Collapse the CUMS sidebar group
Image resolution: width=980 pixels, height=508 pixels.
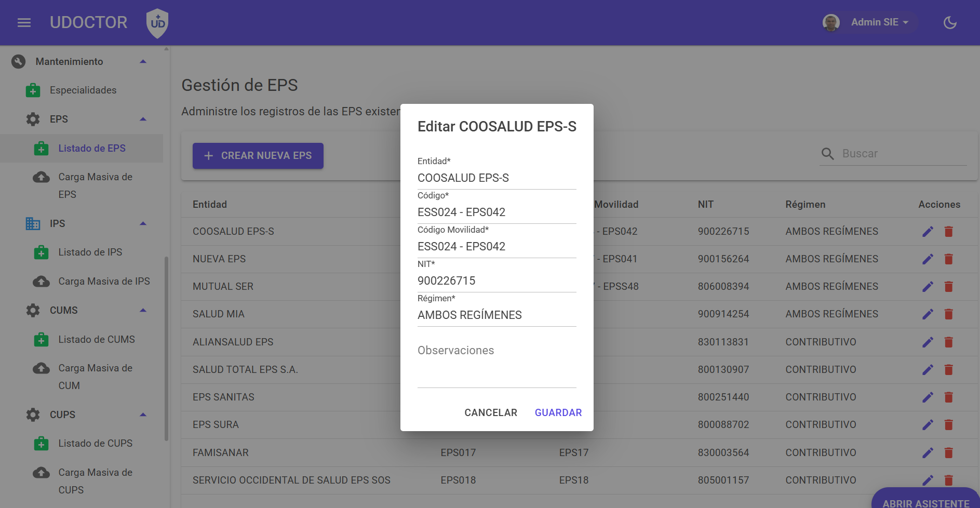(143, 310)
